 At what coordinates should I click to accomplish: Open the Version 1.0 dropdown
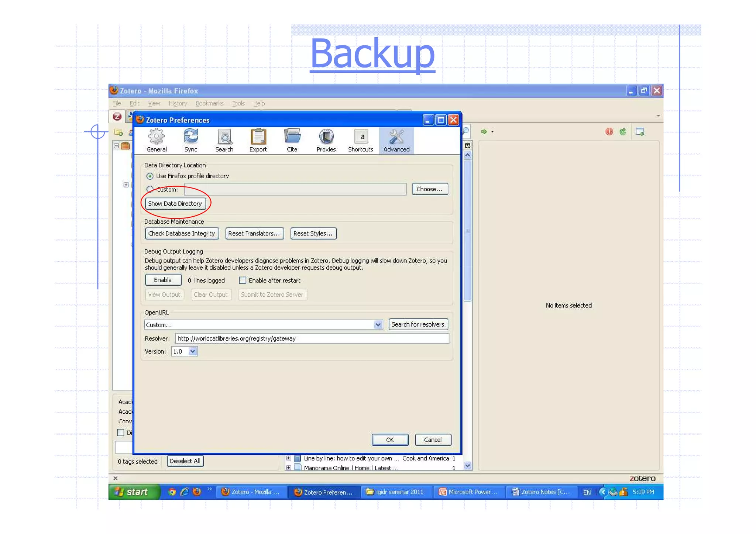pos(193,351)
